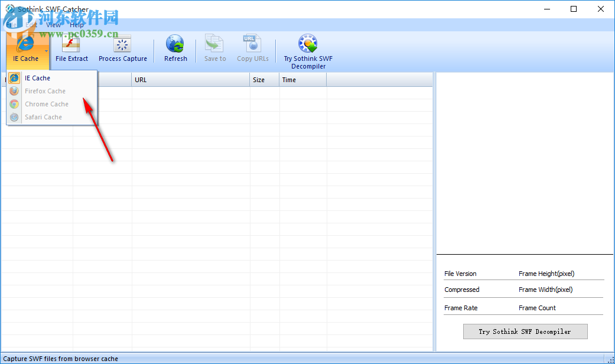Switch to Firefox Cache source
Screen dimensions: 615x364
47,91
